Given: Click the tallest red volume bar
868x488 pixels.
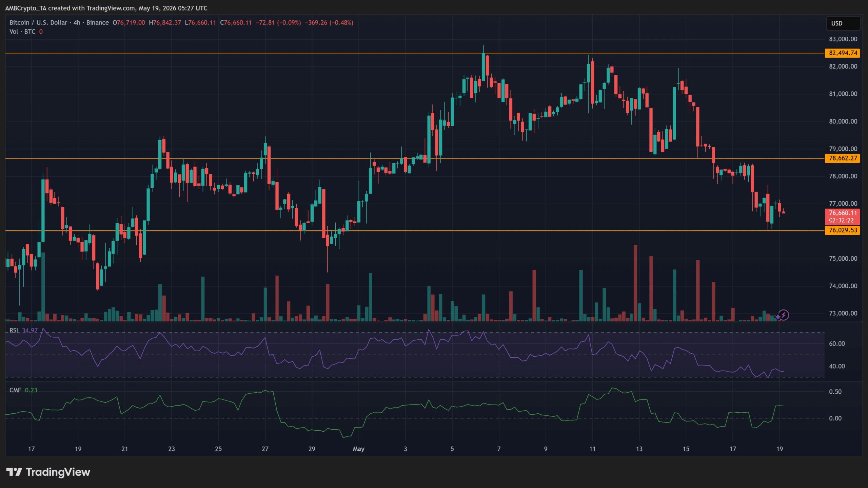Looking at the screenshot, I should 635,283.
